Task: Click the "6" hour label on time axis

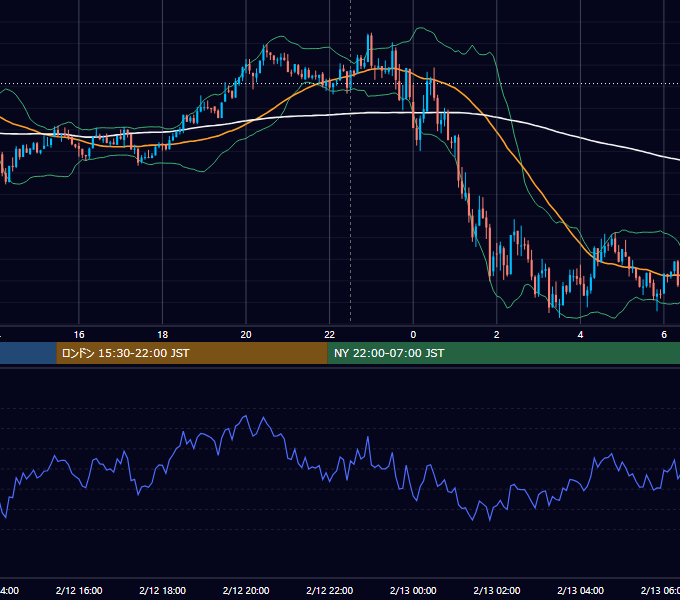Action: (x=664, y=335)
